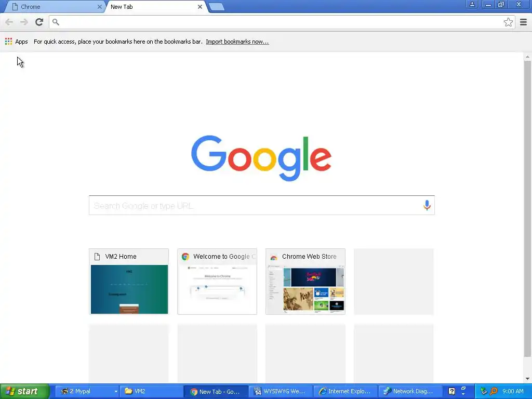The height and width of the screenshot is (399, 532).
Task: Click the Google logo
Action: [x=261, y=158]
